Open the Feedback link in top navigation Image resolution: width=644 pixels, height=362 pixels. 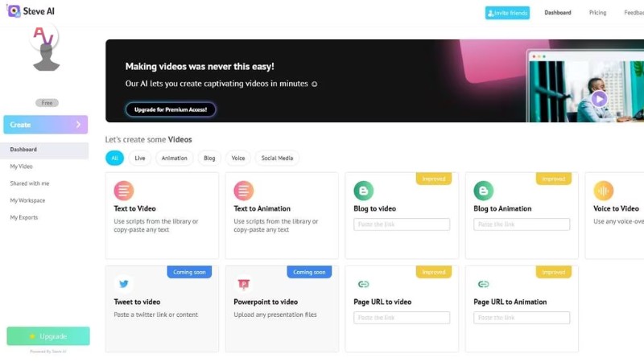[x=634, y=13]
